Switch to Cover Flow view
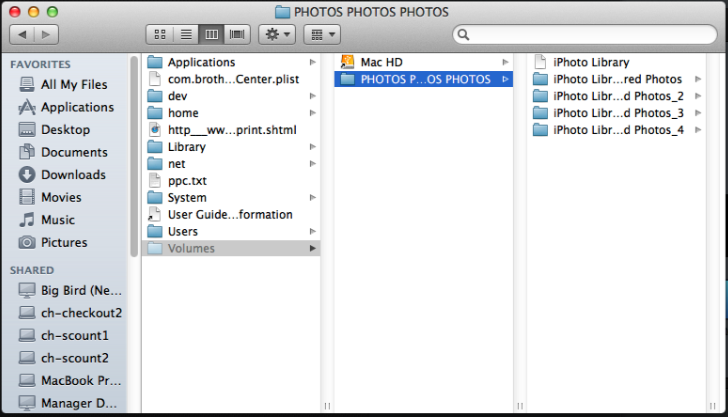Viewport: 728px width, 417px height. point(237,34)
